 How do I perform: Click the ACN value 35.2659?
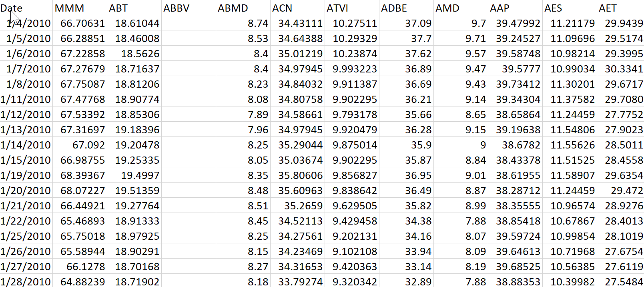tap(297, 206)
